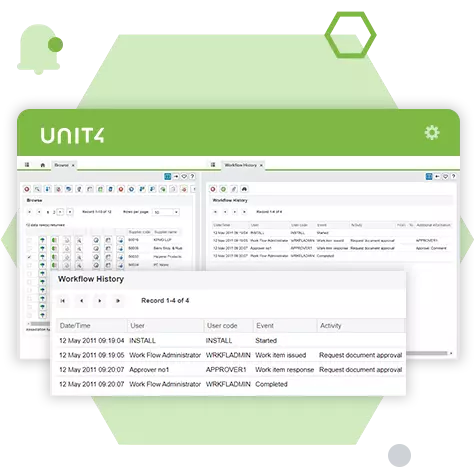
Task: Select the Approver no1 user cell in the enlarged card
Action: pyautogui.click(x=149, y=370)
